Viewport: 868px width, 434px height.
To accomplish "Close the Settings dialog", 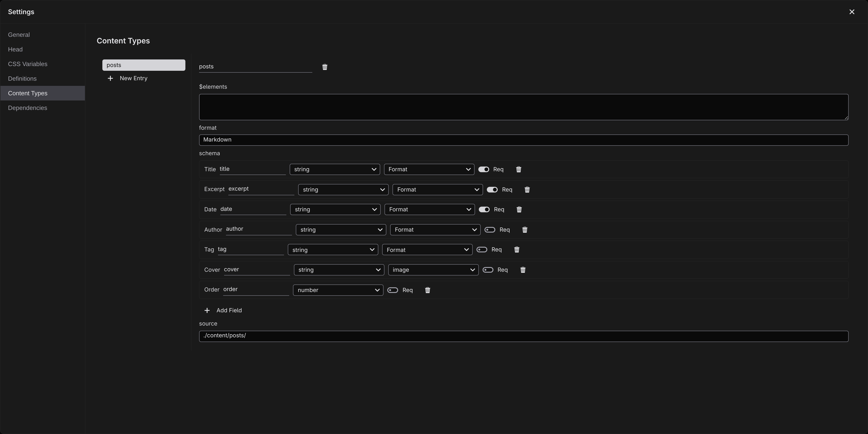I will 852,12.
